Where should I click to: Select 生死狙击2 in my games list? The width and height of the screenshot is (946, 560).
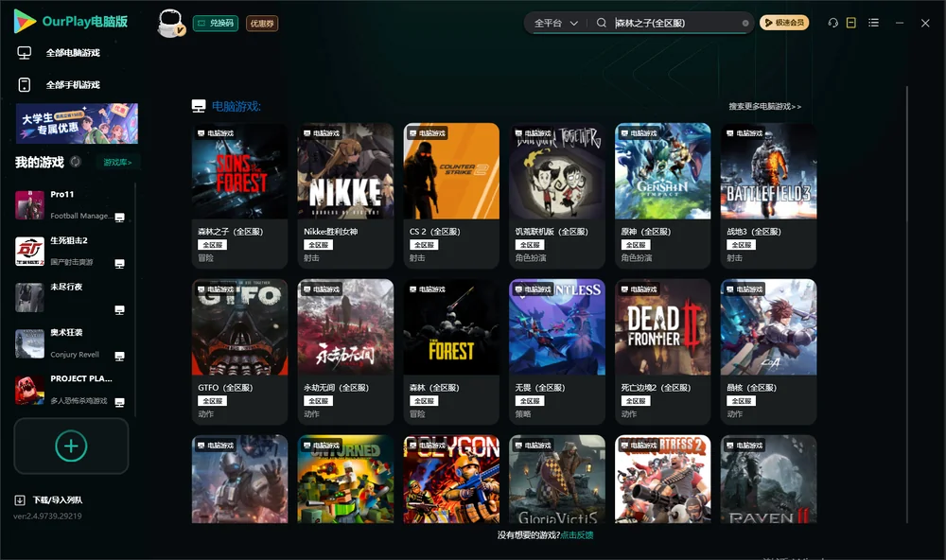click(71, 251)
